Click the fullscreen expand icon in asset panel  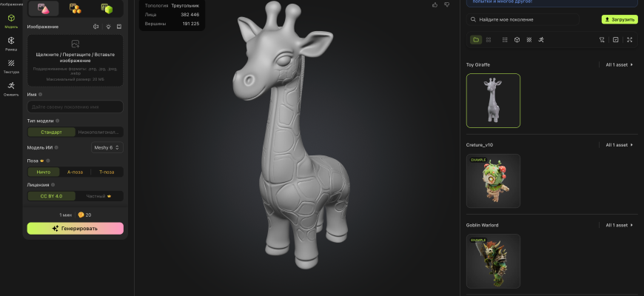tap(629, 39)
